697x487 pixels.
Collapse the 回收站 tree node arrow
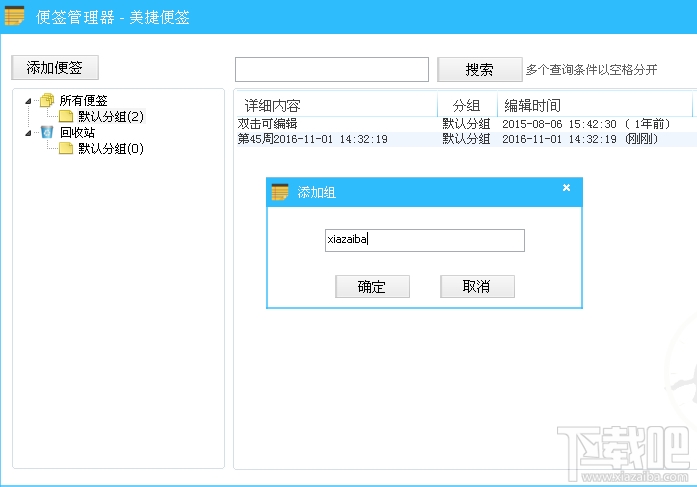(x=28, y=133)
